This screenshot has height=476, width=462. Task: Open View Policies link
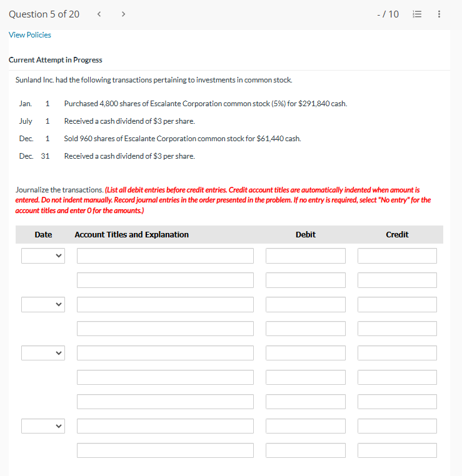[x=30, y=35]
